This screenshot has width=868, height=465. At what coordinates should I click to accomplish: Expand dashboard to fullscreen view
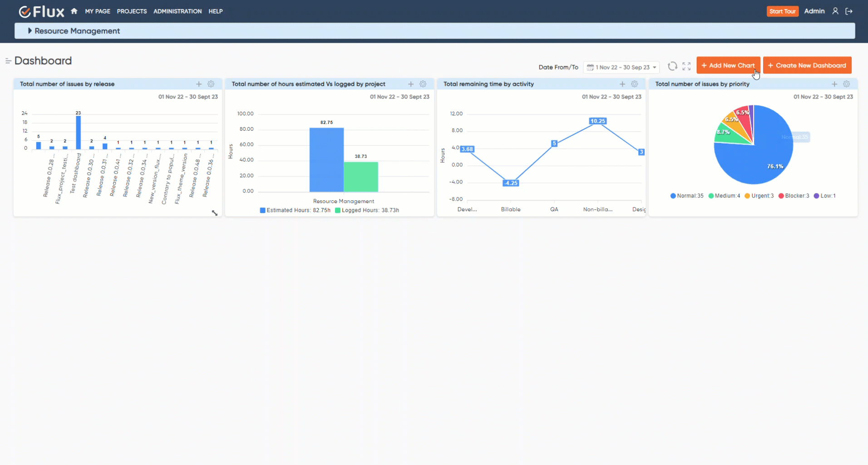coord(686,66)
